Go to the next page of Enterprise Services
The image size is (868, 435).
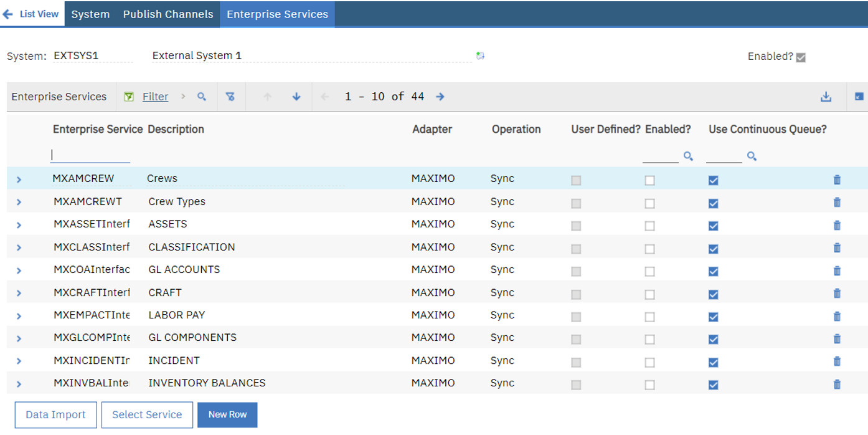[x=440, y=97]
